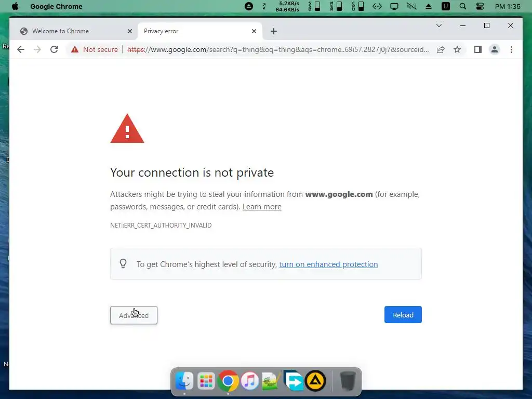Open Spotlight search in the menu bar

463,6
